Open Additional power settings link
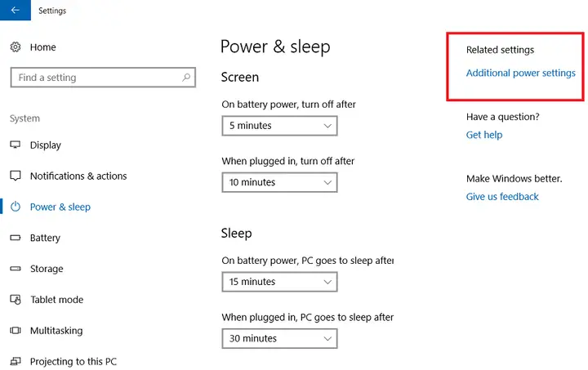This screenshot has width=588, height=370. tap(520, 73)
